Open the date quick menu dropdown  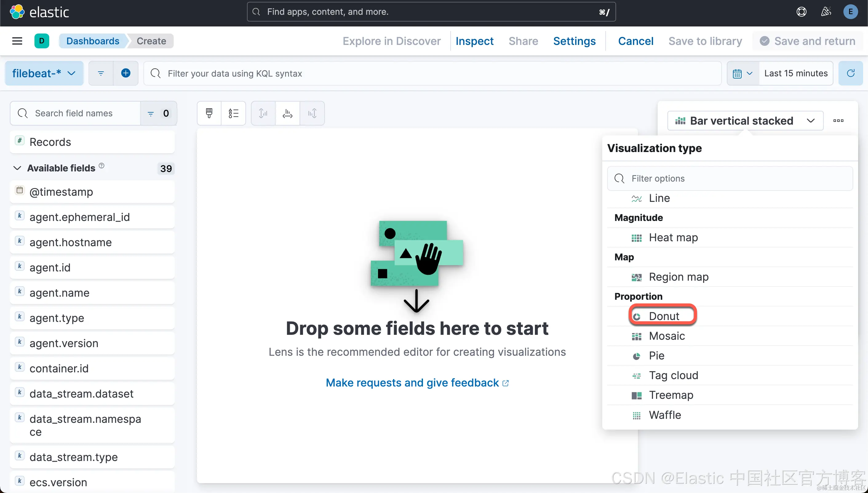[x=743, y=73]
